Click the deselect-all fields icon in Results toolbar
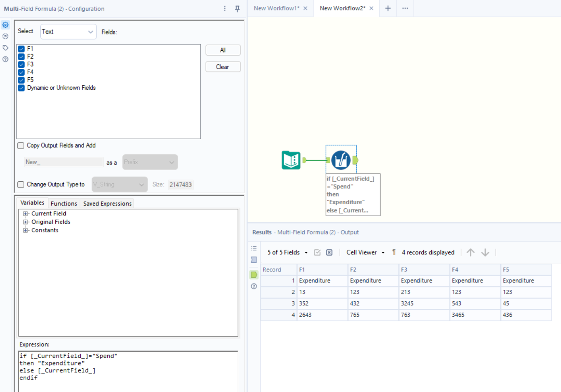This screenshot has height=392, width=561. coord(329,252)
